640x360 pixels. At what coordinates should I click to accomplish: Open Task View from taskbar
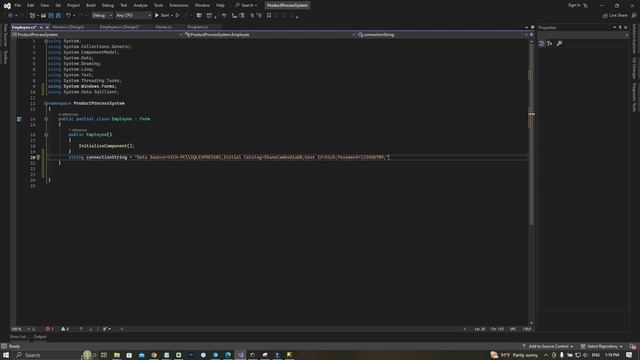[104, 355]
